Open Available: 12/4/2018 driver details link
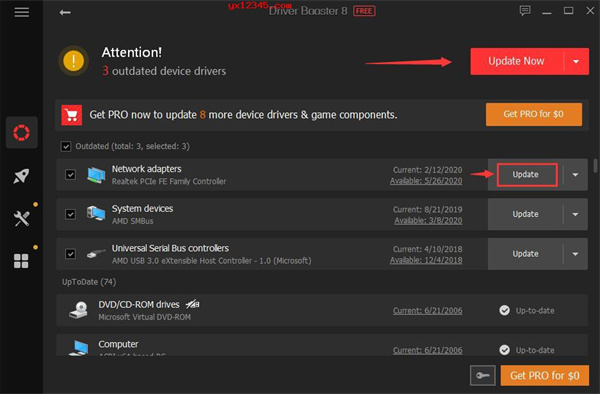 click(x=426, y=260)
